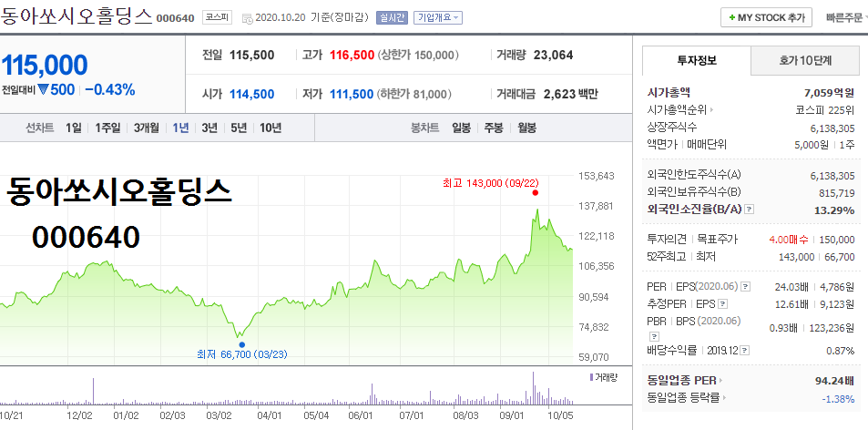
Task: Switch to 월봉 candle chart
Action: [x=526, y=128]
